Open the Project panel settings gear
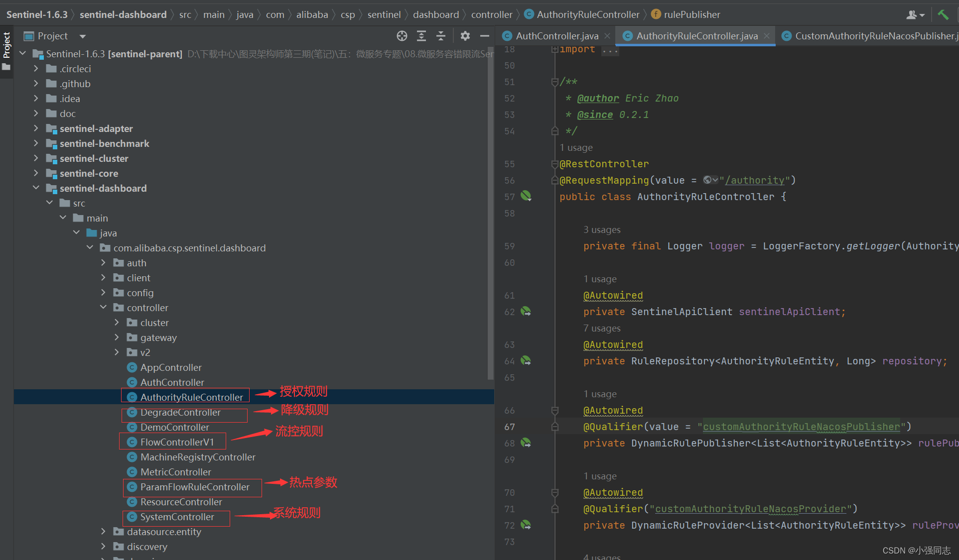The image size is (959, 560). tap(465, 36)
